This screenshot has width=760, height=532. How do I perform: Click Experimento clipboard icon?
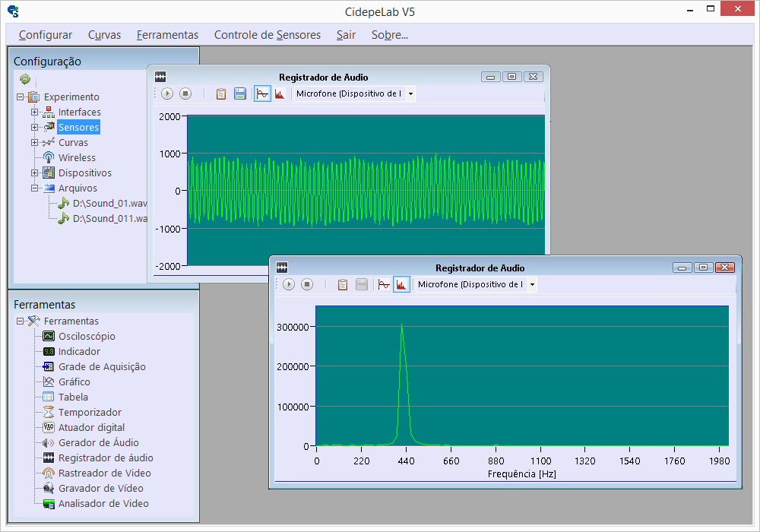(33, 97)
